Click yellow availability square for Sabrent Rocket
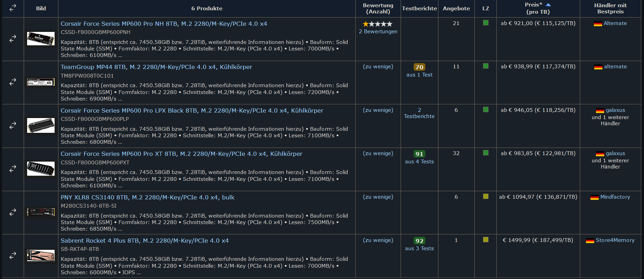This screenshot has width=644, height=279. [485, 240]
